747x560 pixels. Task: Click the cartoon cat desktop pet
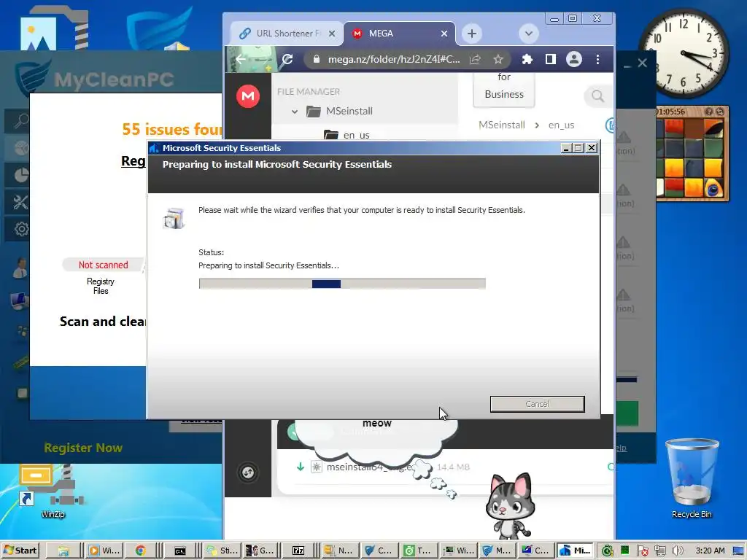[508, 505]
